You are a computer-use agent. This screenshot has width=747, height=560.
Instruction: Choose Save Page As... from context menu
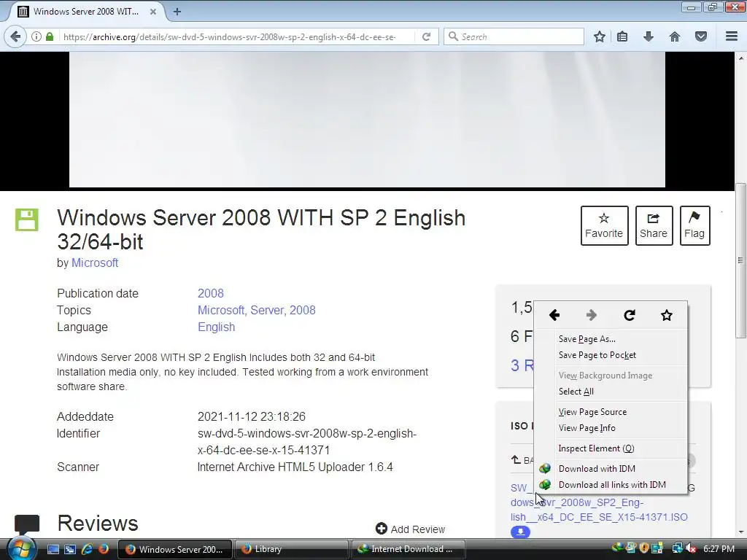587,339
